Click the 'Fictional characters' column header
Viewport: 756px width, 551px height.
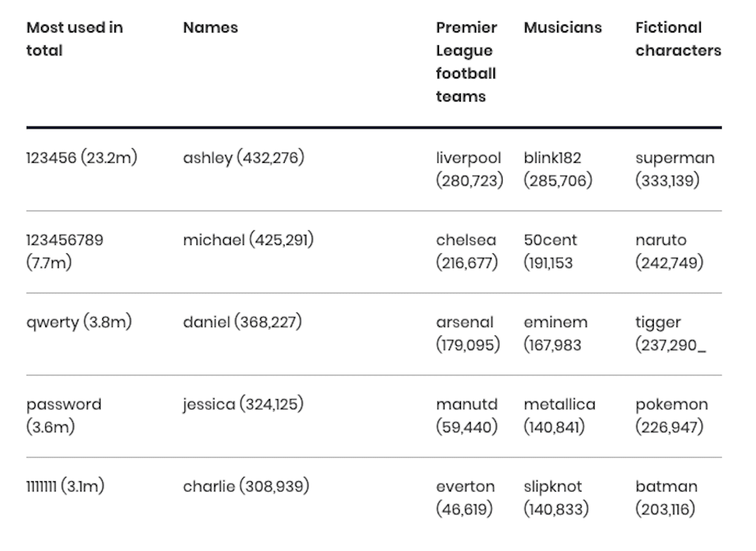(x=678, y=39)
